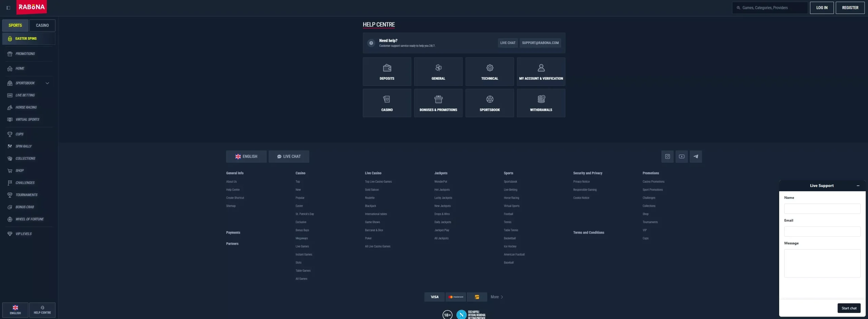Click the Rabona logo
Viewport: 868px width, 319px height.
point(32,7)
